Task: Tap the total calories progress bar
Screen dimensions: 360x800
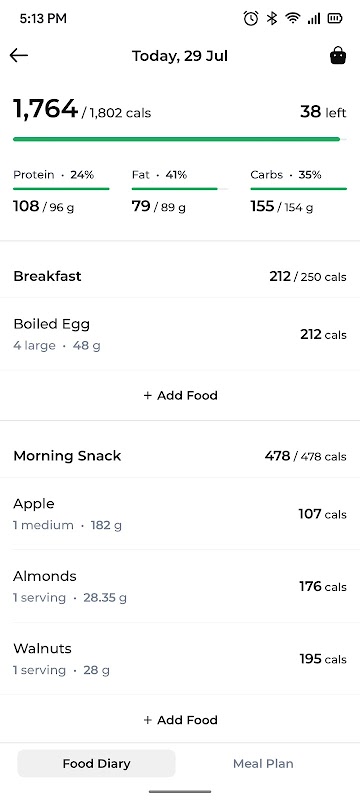Action: pyautogui.click(x=180, y=139)
